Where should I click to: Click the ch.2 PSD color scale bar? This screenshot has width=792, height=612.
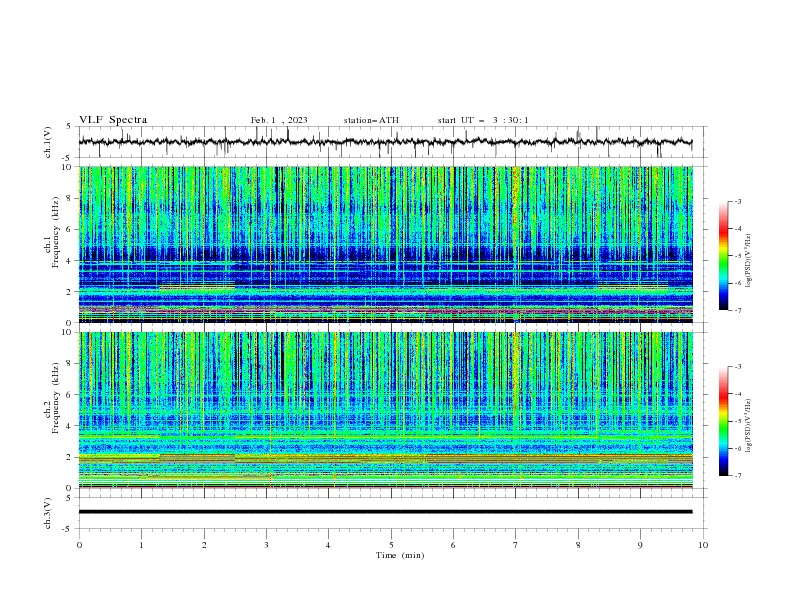click(x=723, y=421)
